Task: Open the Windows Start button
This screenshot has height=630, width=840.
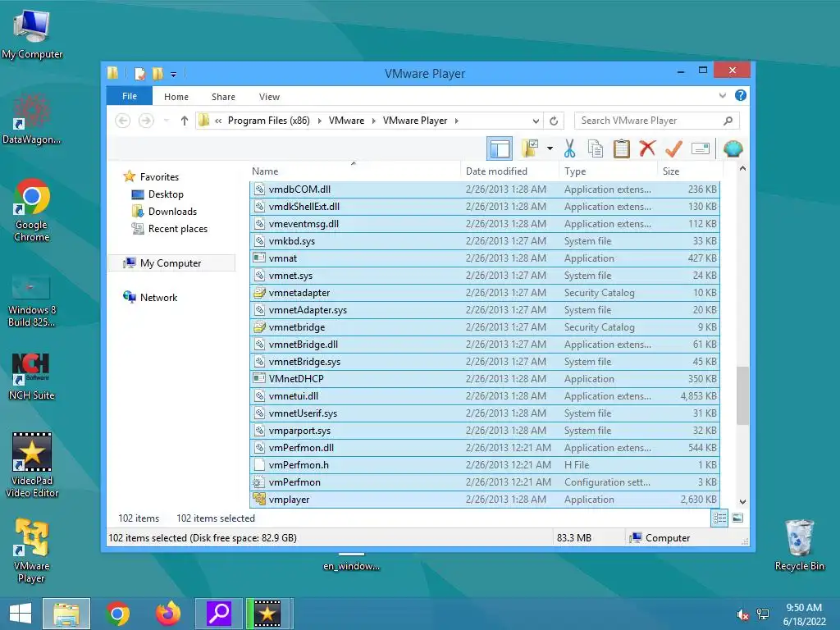Action: click(21, 614)
